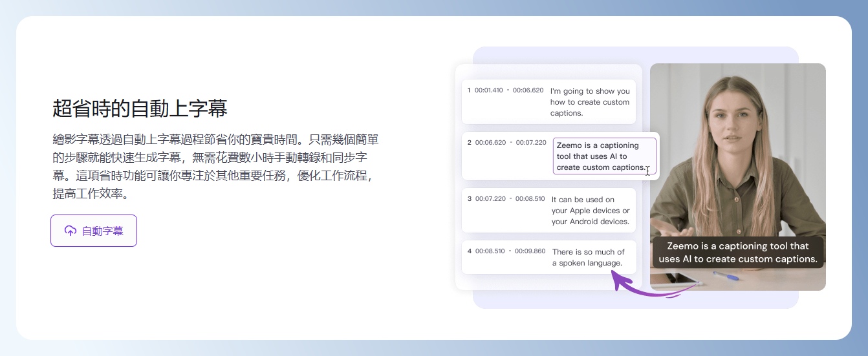Click the cloud upload icon beside 自動字幕
Screen dimensions: 868x356
tap(70, 231)
